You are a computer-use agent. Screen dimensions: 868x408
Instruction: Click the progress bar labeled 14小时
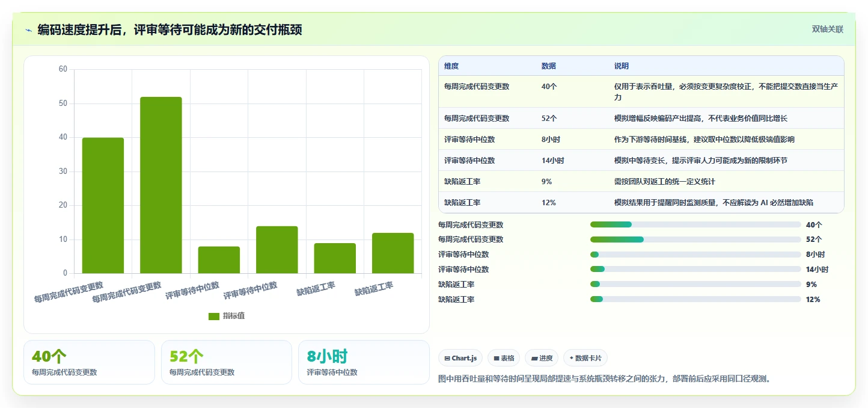point(695,270)
